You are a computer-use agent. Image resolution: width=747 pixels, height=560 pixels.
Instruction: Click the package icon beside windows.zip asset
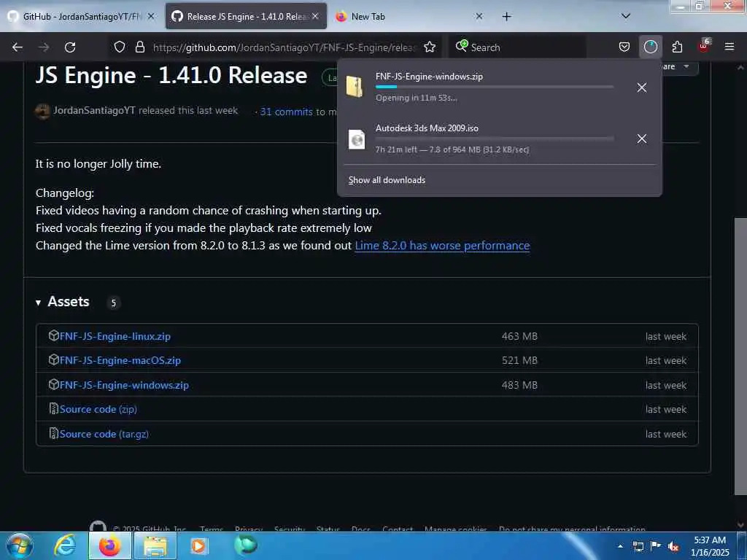tap(54, 384)
